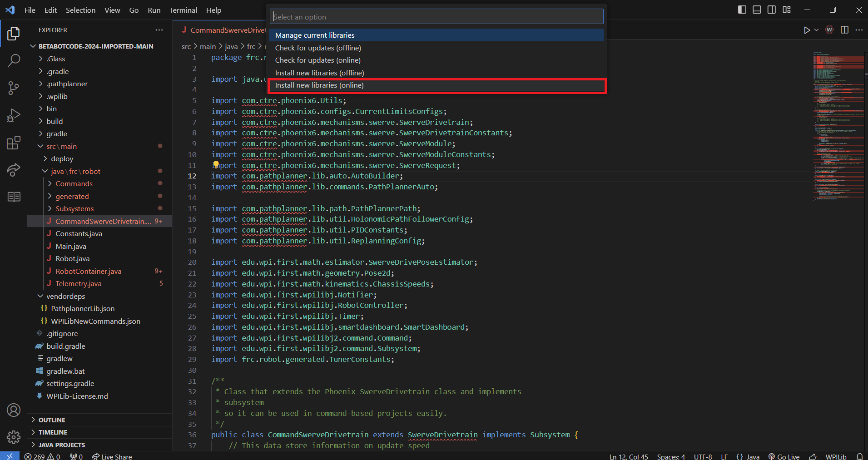Open PathplannerLib.json file
Image resolution: width=868 pixels, height=460 pixels.
coord(83,308)
